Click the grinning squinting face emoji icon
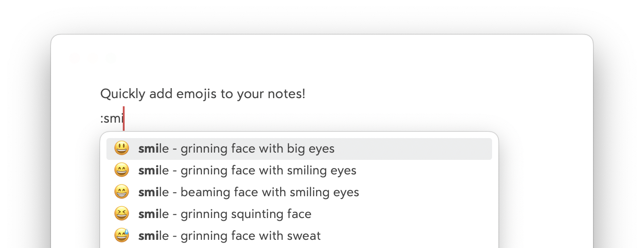This screenshot has width=644, height=248. [121, 214]
